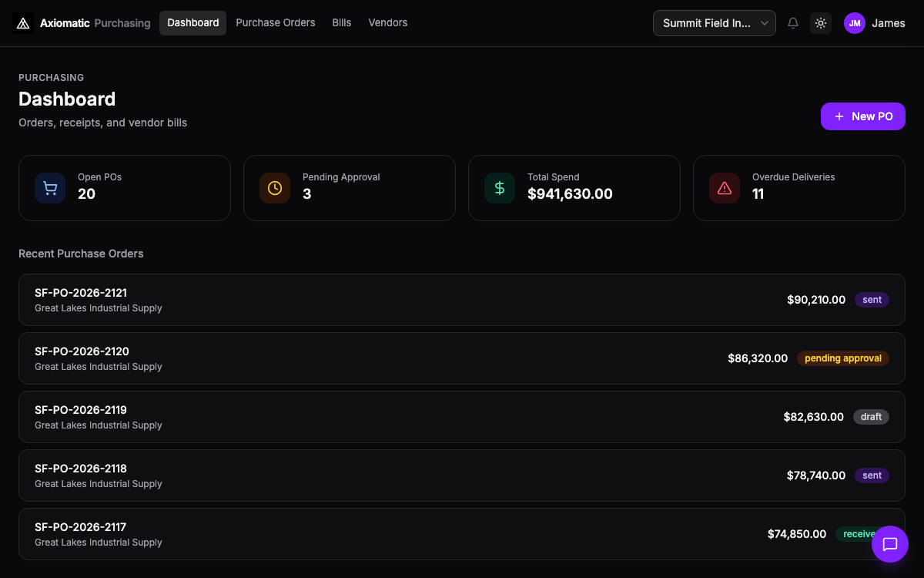Click the Overdue Deliveries warning triangle icon
The width and height of the screenshot is (924, 578).
(725, 187)
